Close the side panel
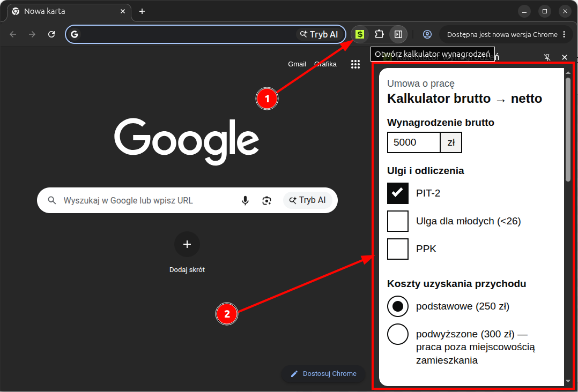This screenshot has width=578, height=392. [x=565, y=57]
